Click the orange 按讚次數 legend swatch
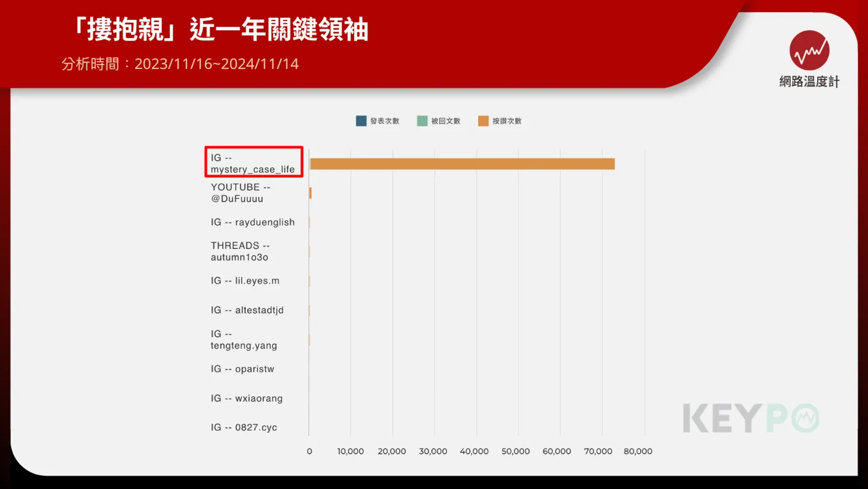The height and width of the screenshot is (489, 868). 483,121
